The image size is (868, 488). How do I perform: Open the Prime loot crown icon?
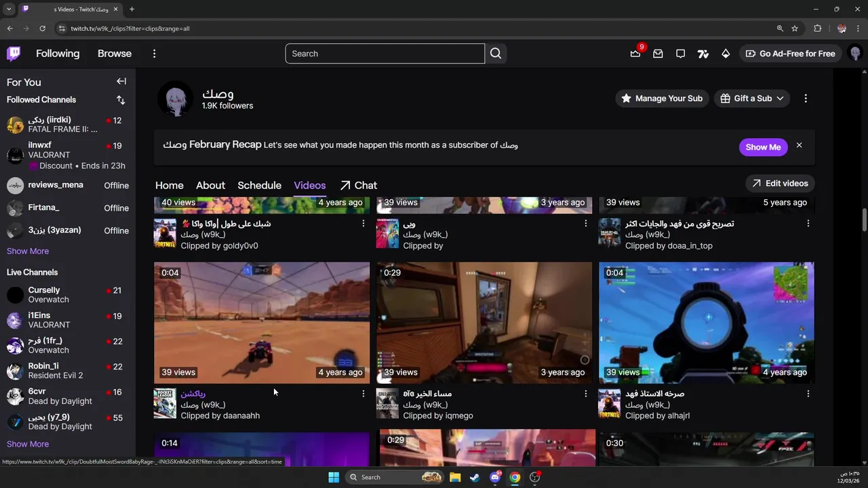tap(635, 54)
